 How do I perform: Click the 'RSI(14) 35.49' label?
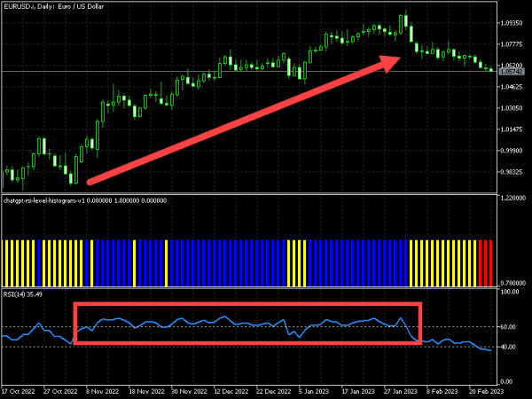[x=23, y=294]
